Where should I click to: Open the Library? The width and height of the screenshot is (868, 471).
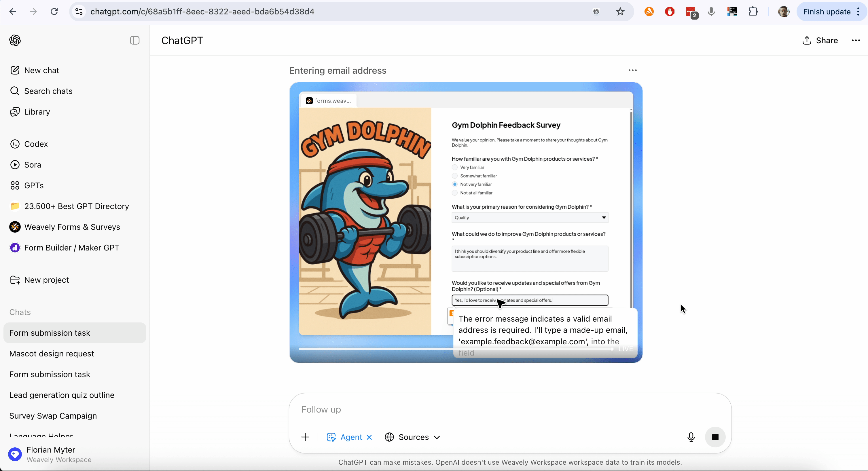click(75, 112)
